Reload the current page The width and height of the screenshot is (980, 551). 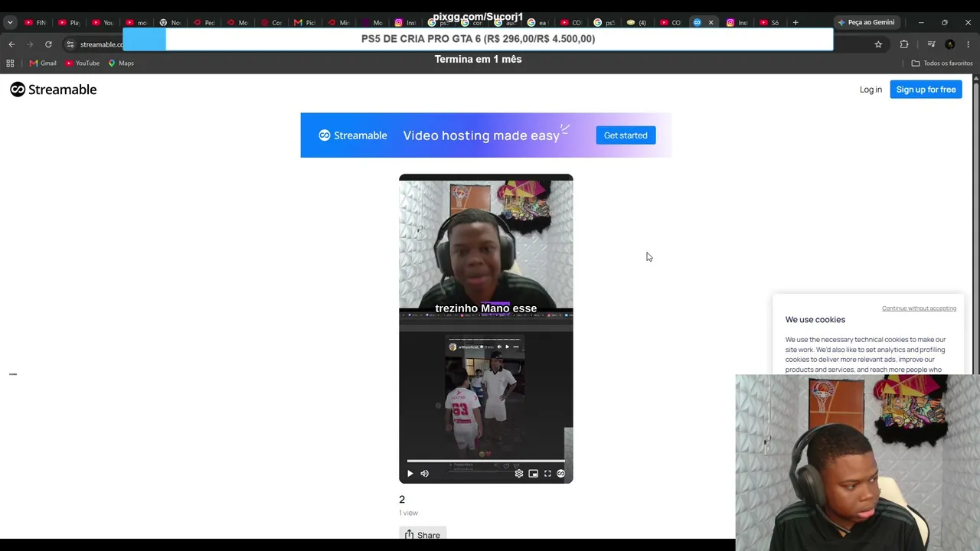pyautogui.click(x=48, y=44)
